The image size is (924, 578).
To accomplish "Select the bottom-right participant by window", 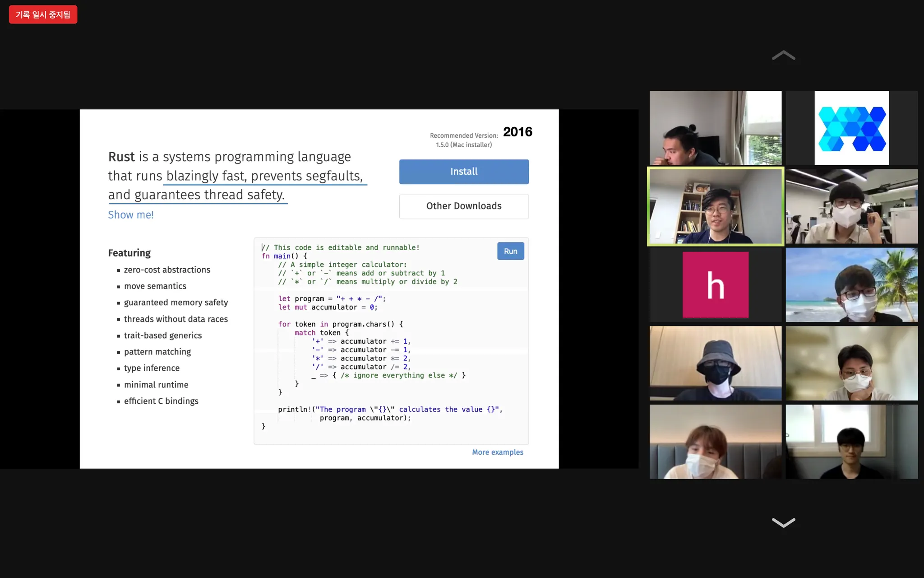I will click(x=851, y=442).
